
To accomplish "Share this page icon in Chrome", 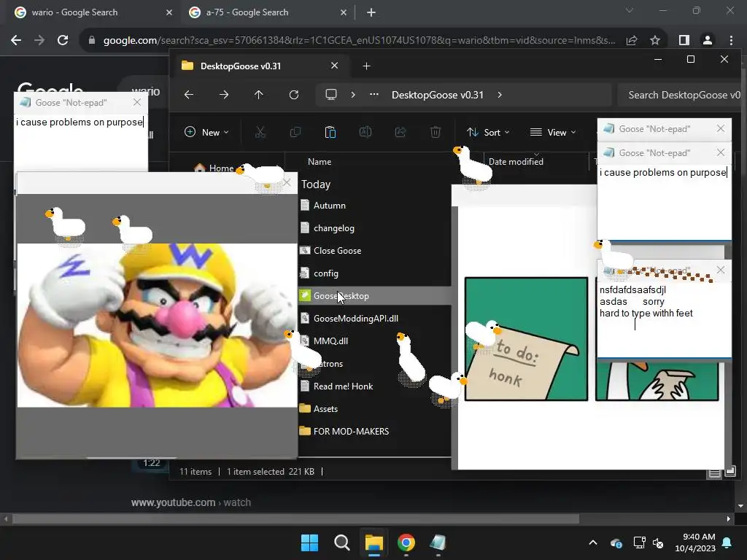I will [632, 41].
